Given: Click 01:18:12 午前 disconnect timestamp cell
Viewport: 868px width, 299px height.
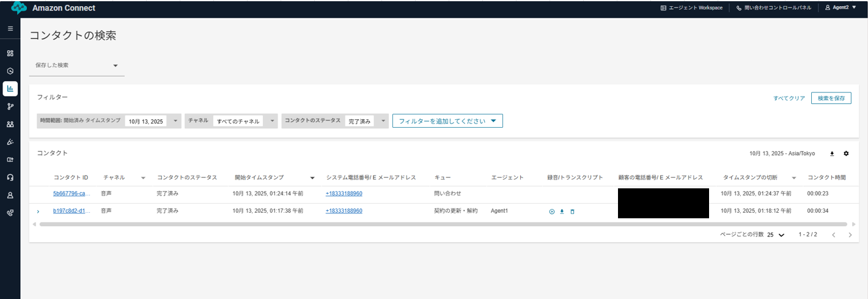Looking at the screenshot, I should (x=756, y=211).
